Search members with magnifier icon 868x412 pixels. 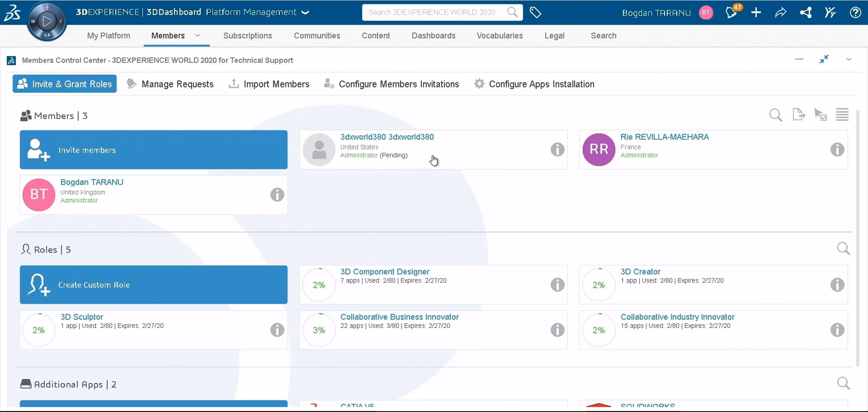click(775, 115)
